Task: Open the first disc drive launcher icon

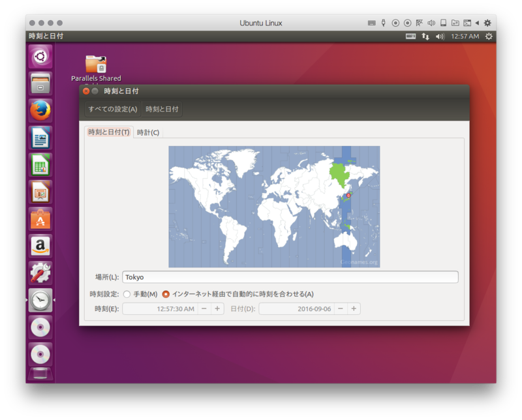Action: (x=40, y=327)
